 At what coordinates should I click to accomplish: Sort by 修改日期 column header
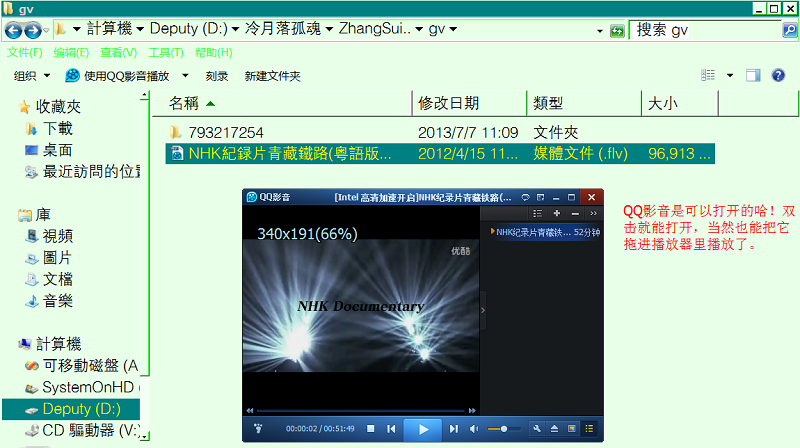[x=469, y=104]
